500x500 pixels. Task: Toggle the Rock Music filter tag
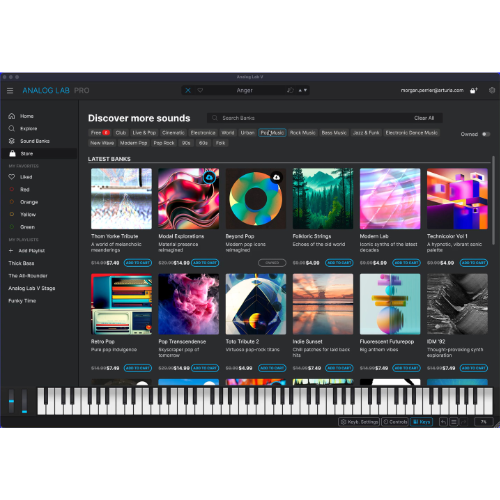pyautogui.click(x=302, y=133)
